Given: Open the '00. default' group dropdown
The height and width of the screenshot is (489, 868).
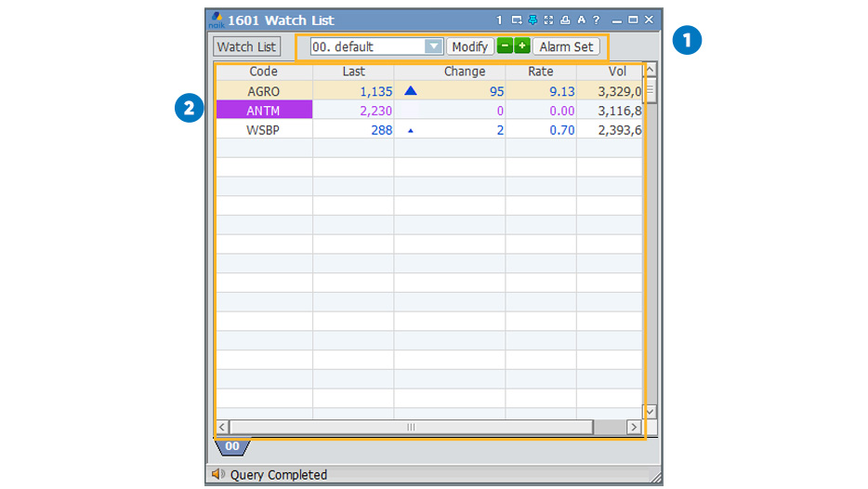Looking at the screenshot, I should (433, 46).
